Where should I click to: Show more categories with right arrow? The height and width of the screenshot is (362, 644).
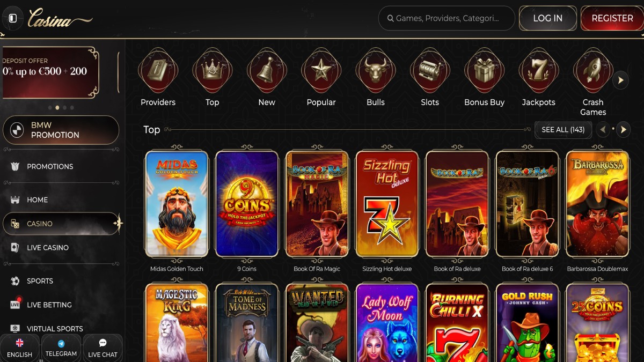pos(621,80)
